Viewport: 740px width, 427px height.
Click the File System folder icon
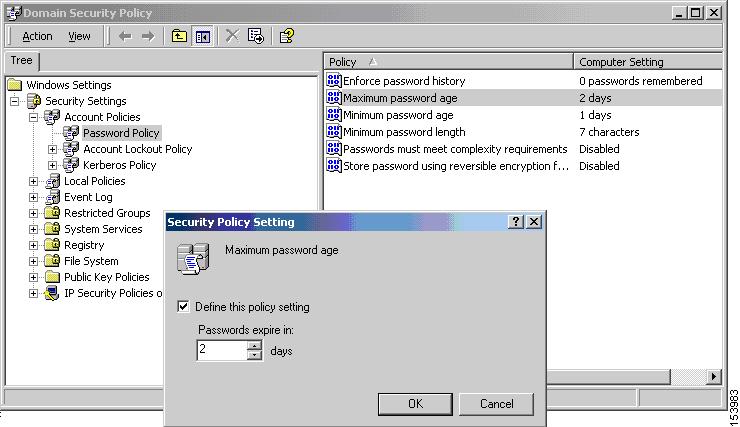(x=52, y=261)
